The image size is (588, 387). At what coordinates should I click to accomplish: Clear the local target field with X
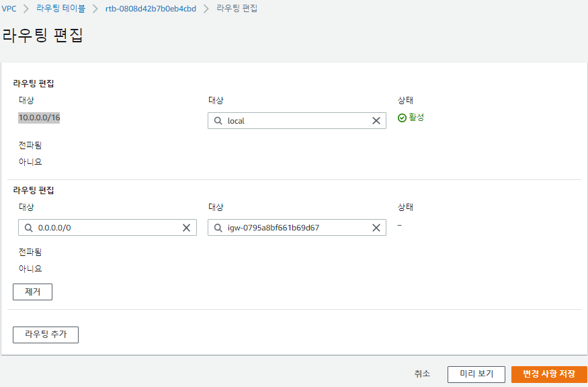point(376,121)
